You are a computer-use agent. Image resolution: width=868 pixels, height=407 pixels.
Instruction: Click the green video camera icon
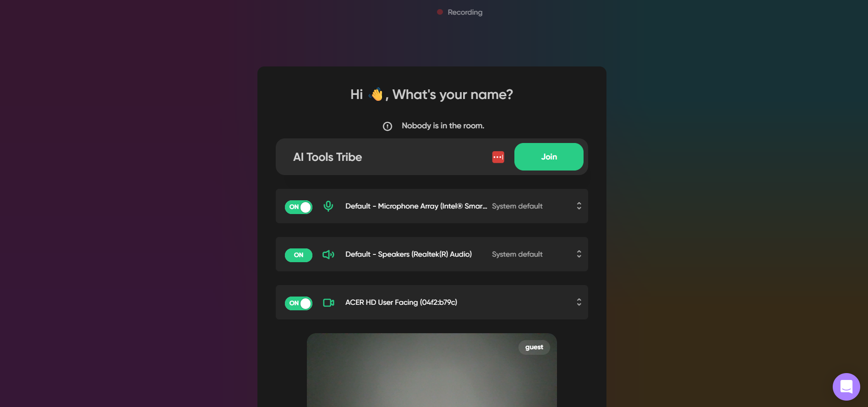[328, 302]
